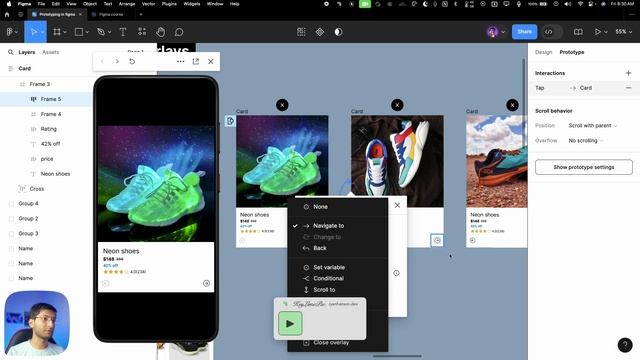Open the Pen tool dropdown arrow
The width and height of the screenshot is (640, 360).
[x=109, y=32]
